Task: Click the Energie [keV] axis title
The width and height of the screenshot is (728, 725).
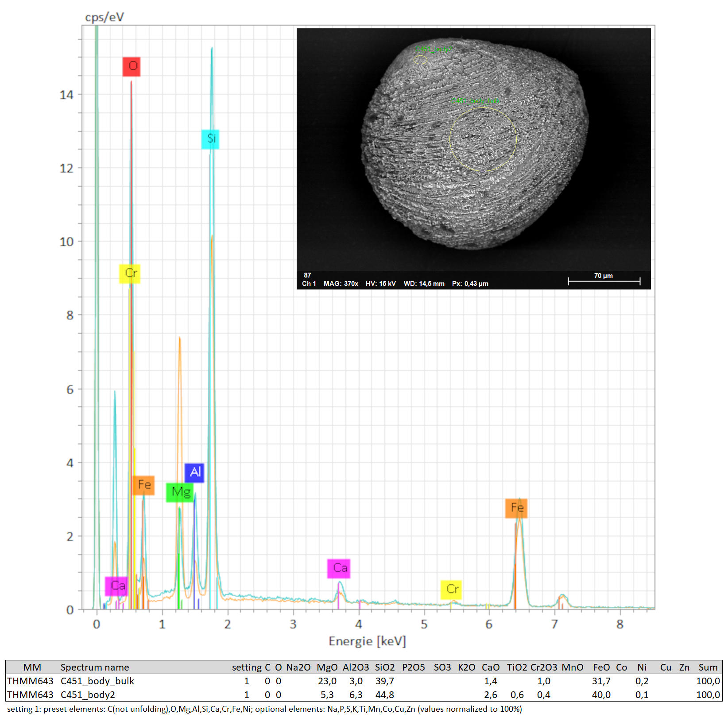Action: point(367,641)
